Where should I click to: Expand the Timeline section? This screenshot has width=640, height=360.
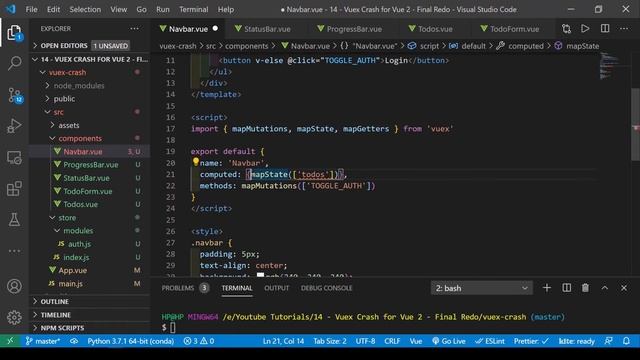pos(90,315)
